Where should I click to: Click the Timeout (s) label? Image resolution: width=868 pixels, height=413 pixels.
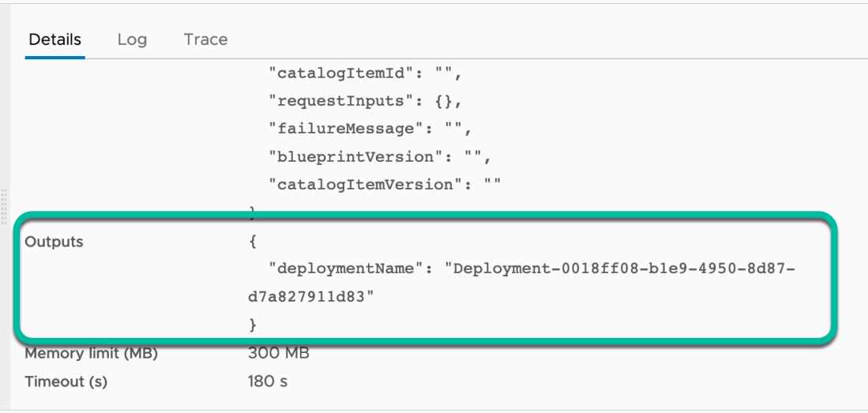[x=66, y=381]
